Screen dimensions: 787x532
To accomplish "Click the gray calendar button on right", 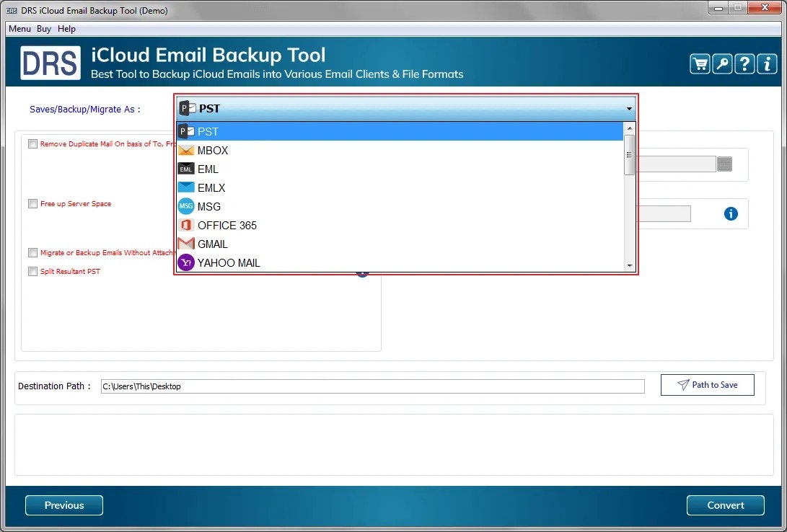I will (724, 164).
